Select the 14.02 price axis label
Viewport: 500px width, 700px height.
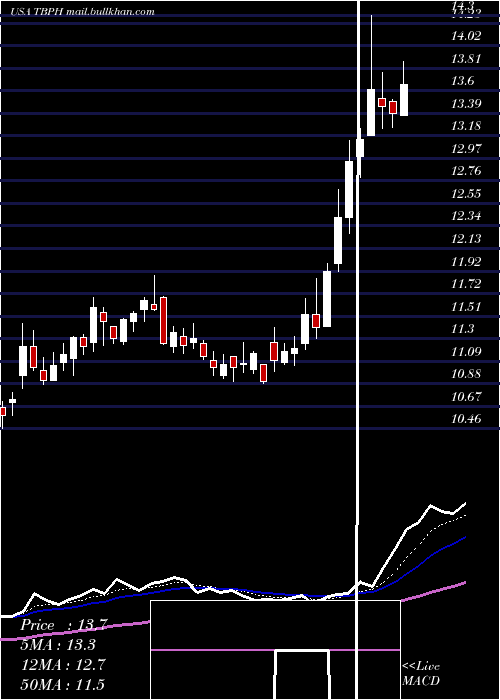pos(466,36)
